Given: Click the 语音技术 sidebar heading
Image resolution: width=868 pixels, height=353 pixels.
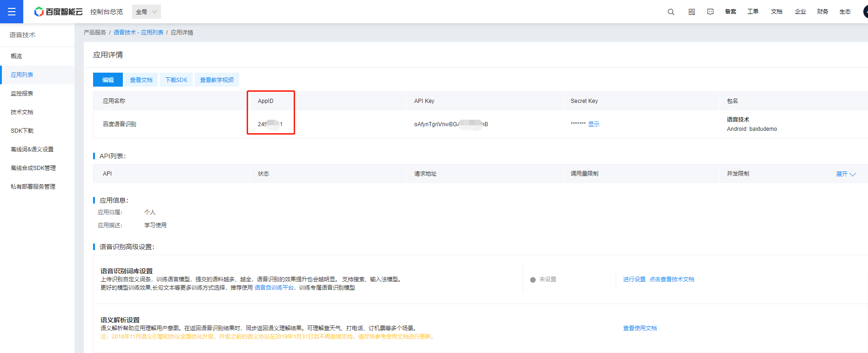Looking at the screenshot, I should [x=22, y=35].
